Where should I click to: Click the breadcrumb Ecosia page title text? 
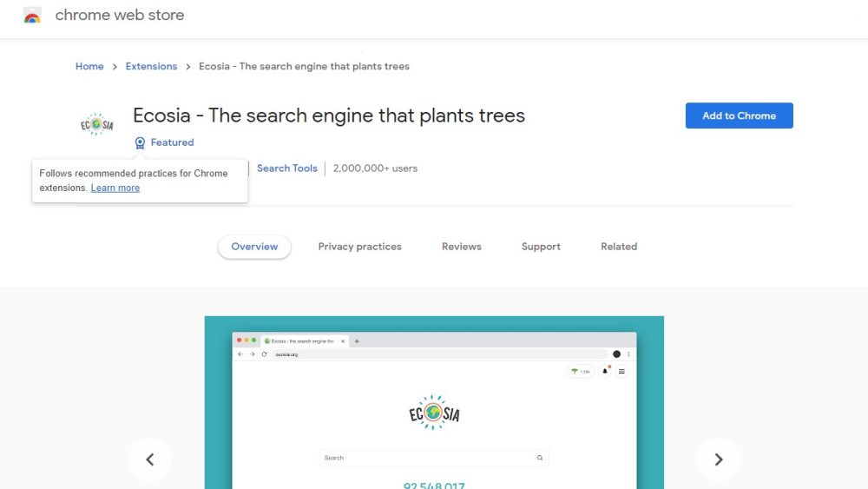click(x=304, y=67)
